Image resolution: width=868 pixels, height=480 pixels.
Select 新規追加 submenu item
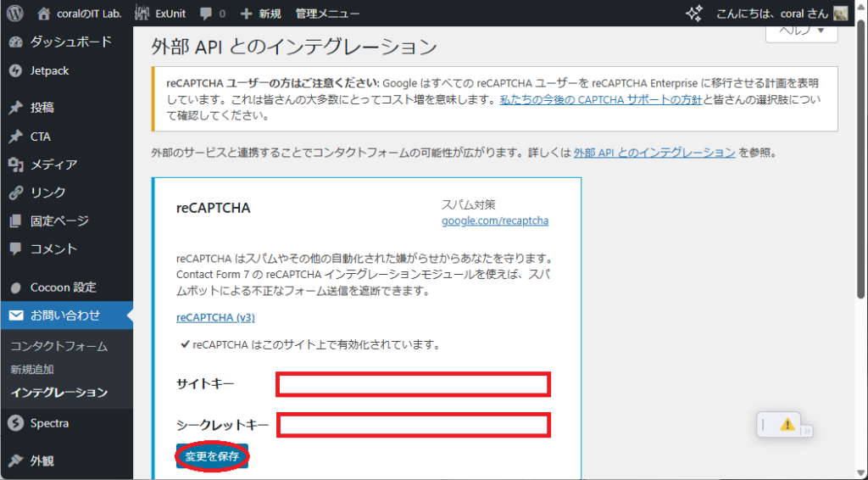[x=32, y=369]
